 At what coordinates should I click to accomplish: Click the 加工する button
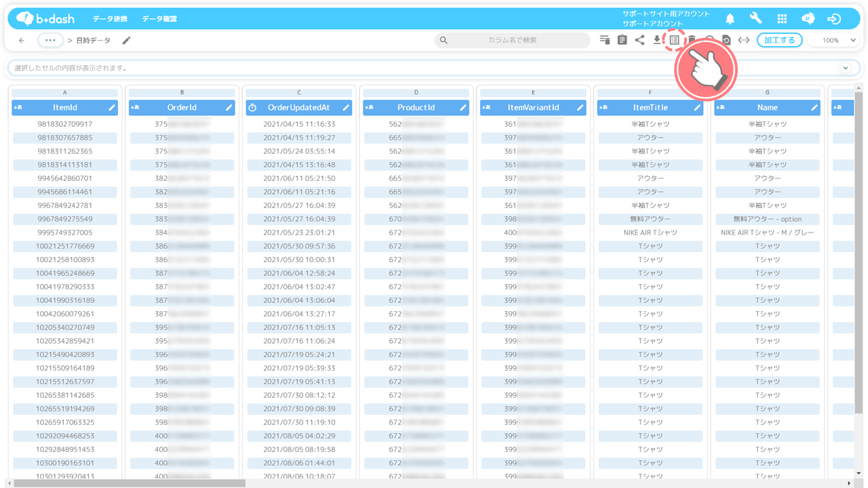point(780,41)
